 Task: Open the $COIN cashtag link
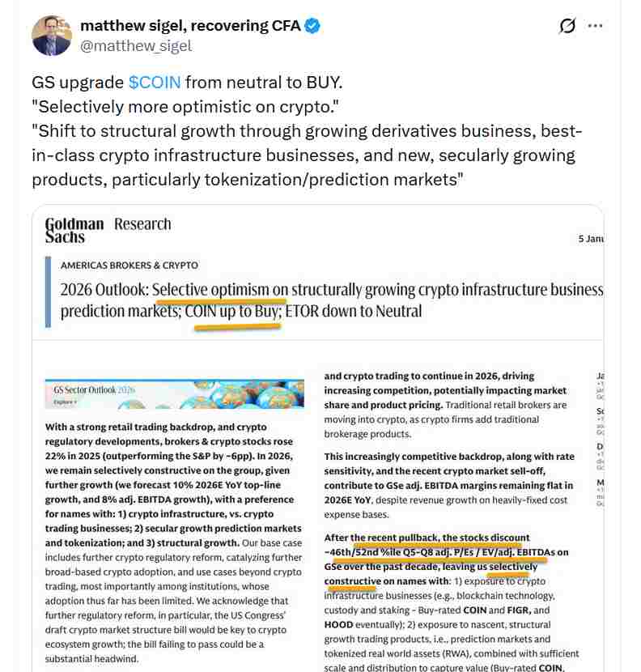tap(155, 83)
